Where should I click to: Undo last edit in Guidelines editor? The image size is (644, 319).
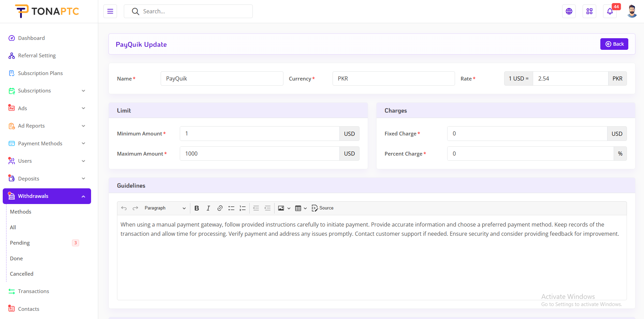[x=124, y=208]
